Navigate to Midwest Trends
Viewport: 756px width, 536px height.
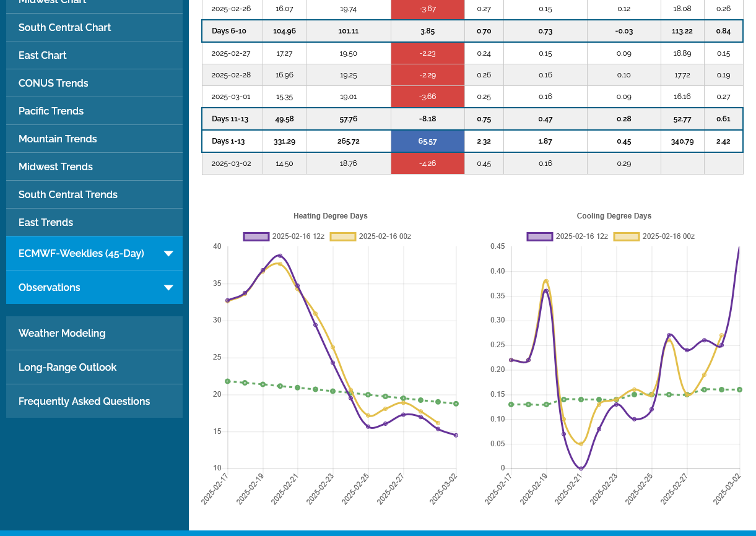56,166
